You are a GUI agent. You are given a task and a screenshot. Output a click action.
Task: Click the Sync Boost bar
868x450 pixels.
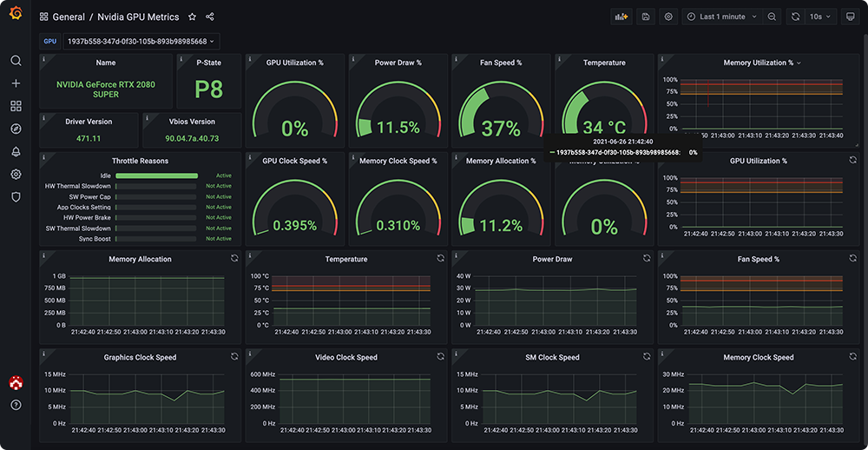coord(156,239)
